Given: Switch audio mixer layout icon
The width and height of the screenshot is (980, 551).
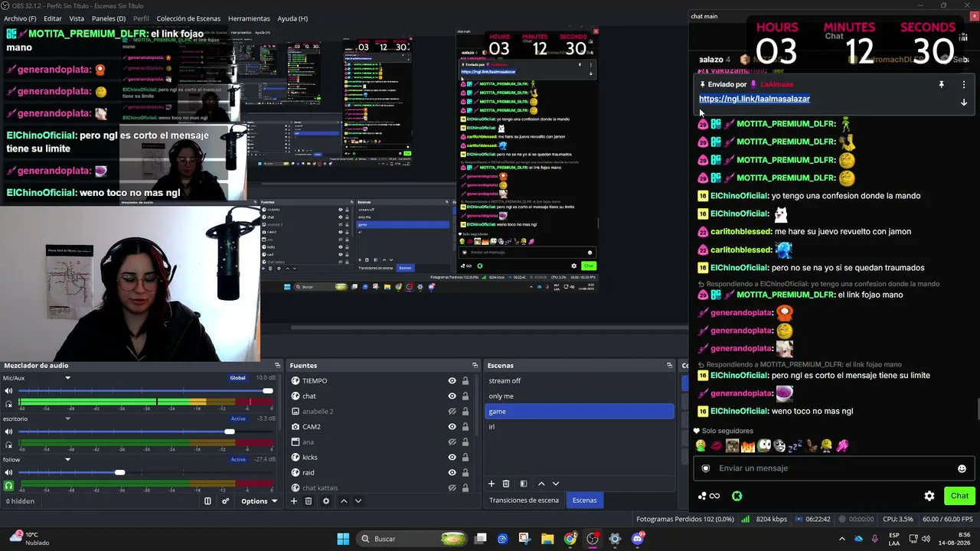Looking at the screenshot, I should click(x=207, y=501).
